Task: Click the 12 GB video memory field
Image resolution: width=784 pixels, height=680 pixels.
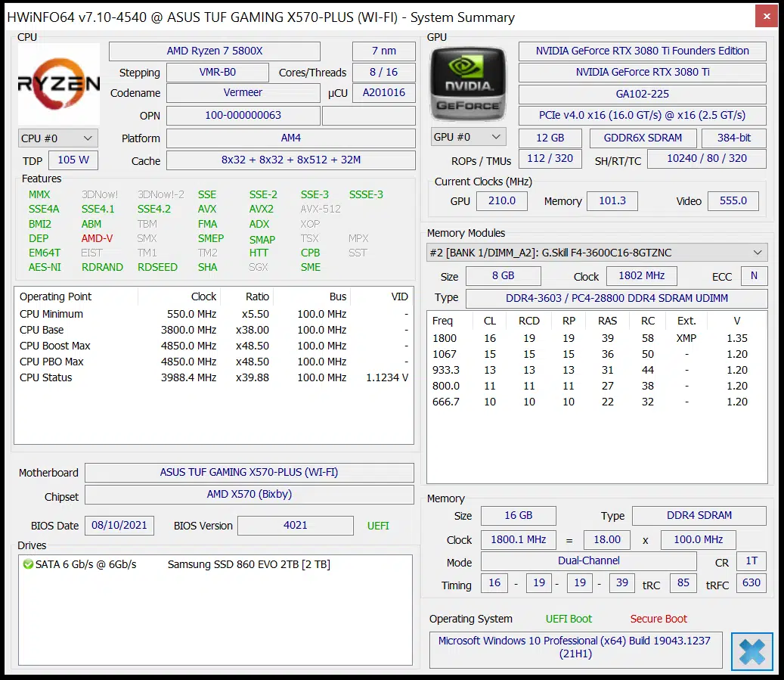Action: coord(550,138)
